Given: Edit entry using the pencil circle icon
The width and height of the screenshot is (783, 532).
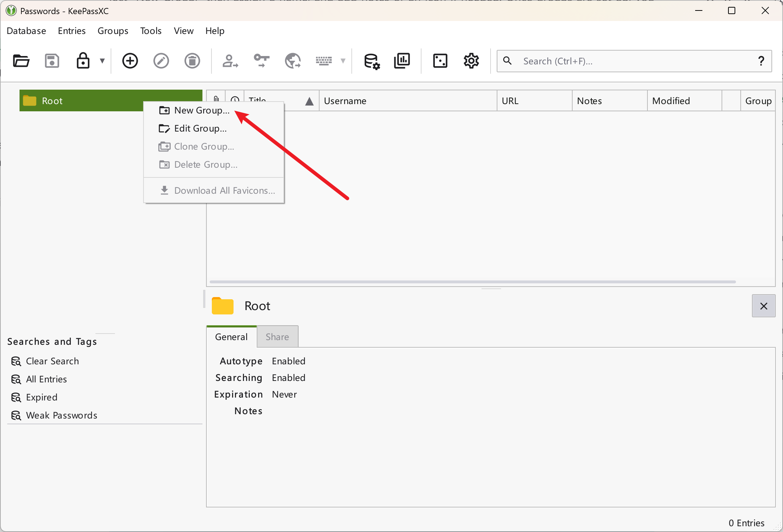Looking at the screenshot, I should coord(161,61).
